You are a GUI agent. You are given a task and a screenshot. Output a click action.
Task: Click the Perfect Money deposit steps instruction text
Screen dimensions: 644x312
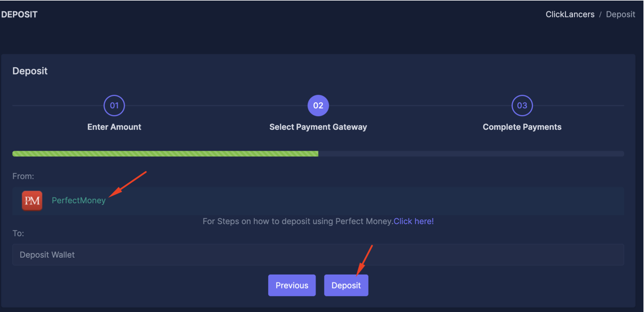point(297,221)
